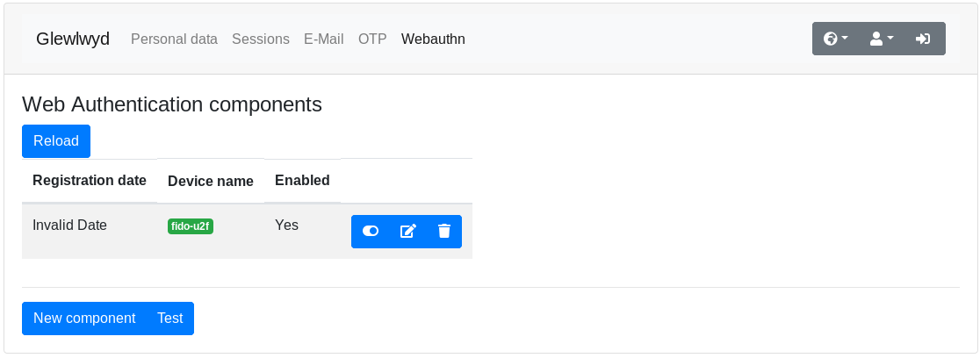980x358 pixels.
Task: Select the OTP tab
Action: (372, 39)
